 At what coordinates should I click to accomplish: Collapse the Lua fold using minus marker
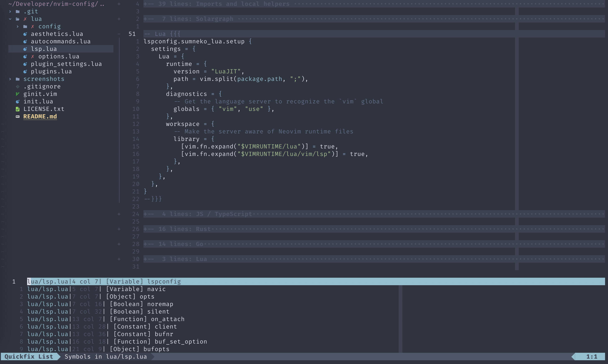tap(119, 34)
